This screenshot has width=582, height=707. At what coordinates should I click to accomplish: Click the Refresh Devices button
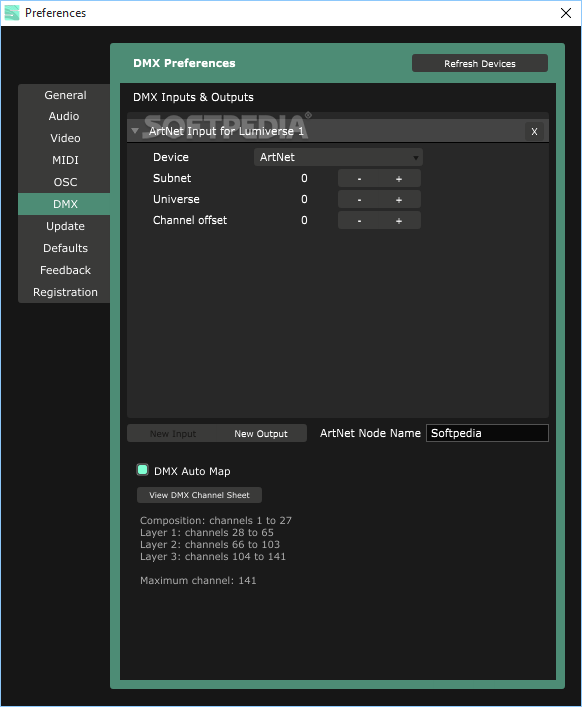[x=480, y=64]
